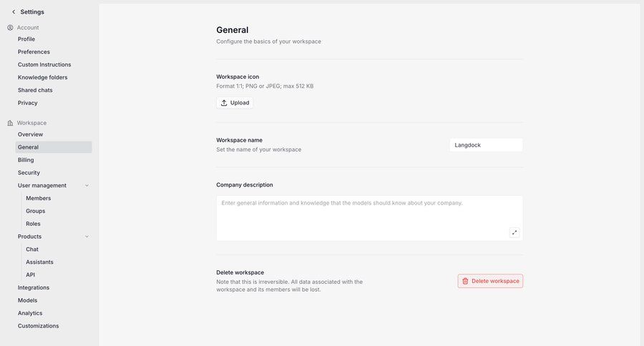Open Roles under User management
Screen dimensions: 644x346
coord(33,224)
